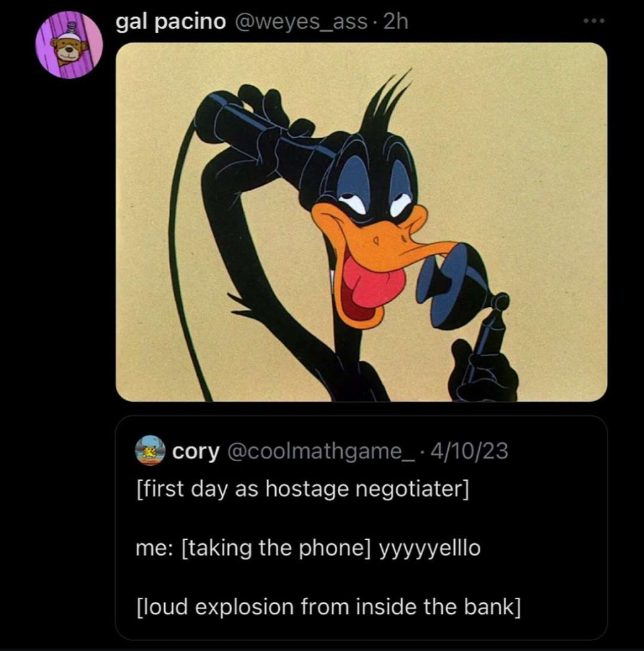Open cory's small profile avatar

coord(150,450)
